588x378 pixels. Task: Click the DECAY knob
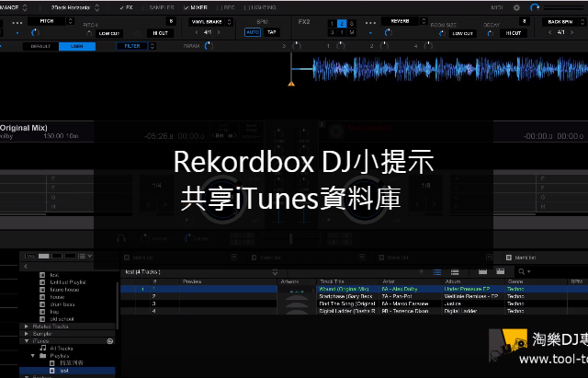[490, 33]
